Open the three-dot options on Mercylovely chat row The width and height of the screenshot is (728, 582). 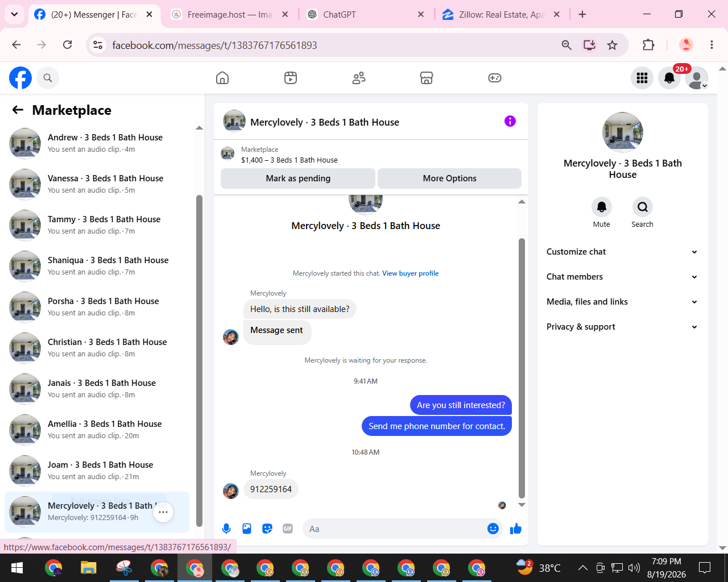click(x=163, y=512)
